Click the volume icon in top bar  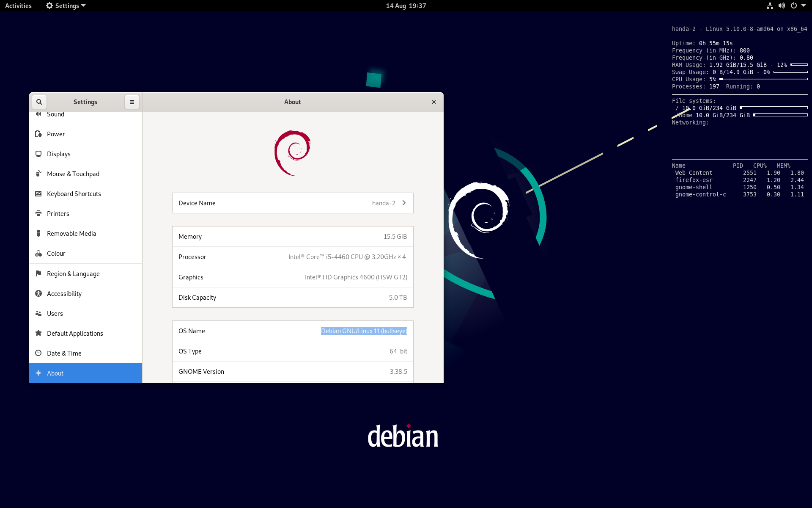(782, 6)
